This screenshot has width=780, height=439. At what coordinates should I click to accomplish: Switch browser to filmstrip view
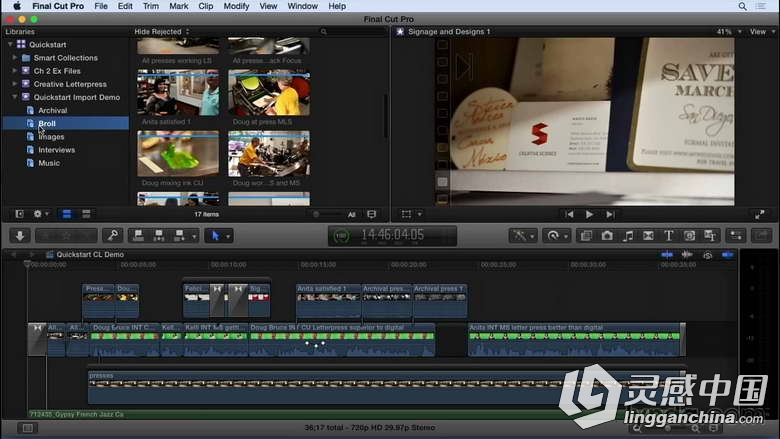coord(67,214)
